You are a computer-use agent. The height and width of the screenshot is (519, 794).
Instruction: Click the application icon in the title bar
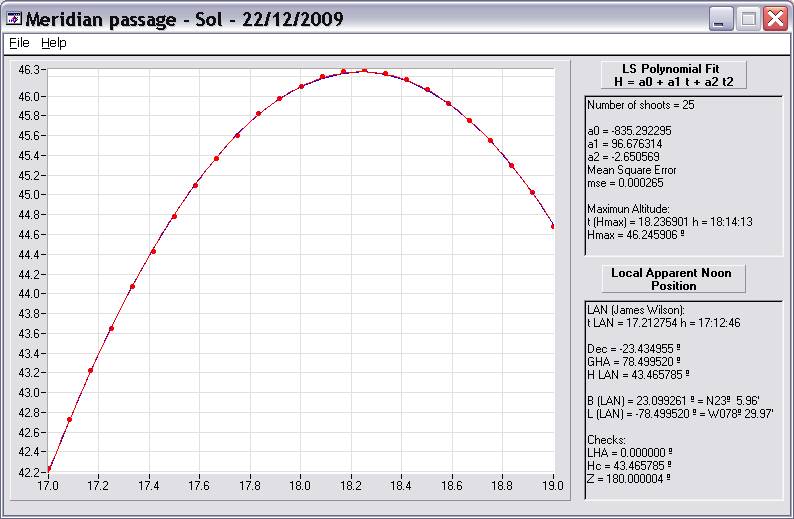pos(13,19)
